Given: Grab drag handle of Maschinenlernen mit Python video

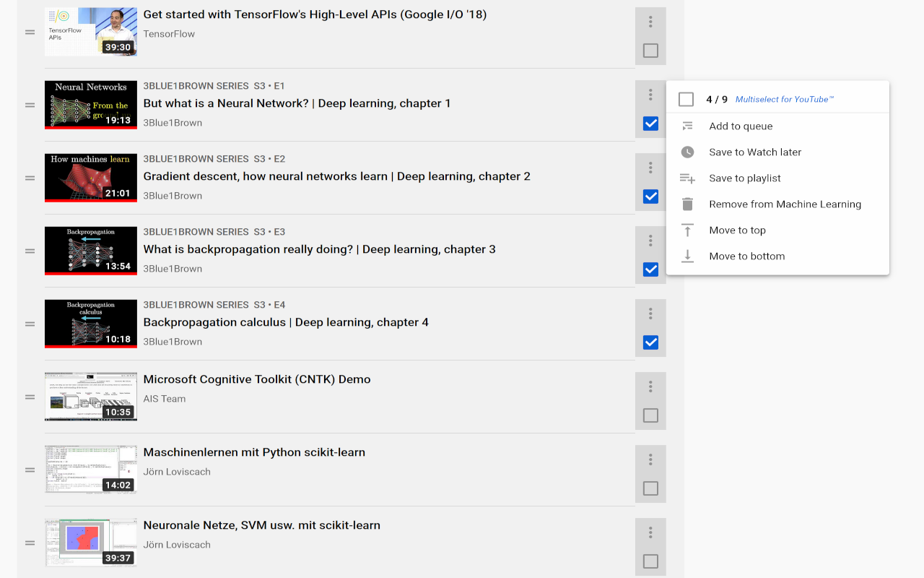Looking at the screenshot, I should 30,470.
